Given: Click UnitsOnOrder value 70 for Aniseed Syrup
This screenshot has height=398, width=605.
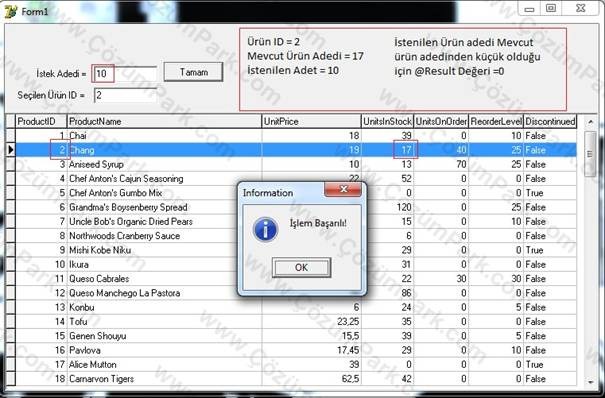Looking at the screenshot, I should [441, 164].
